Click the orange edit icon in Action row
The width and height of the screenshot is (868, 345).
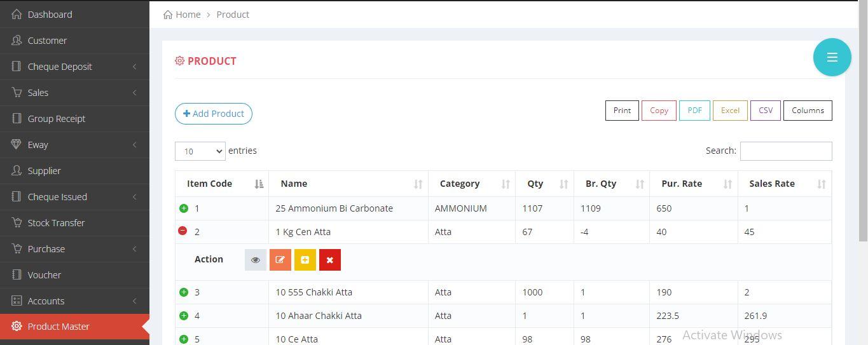pyautogui.click(x=280, y=260)
